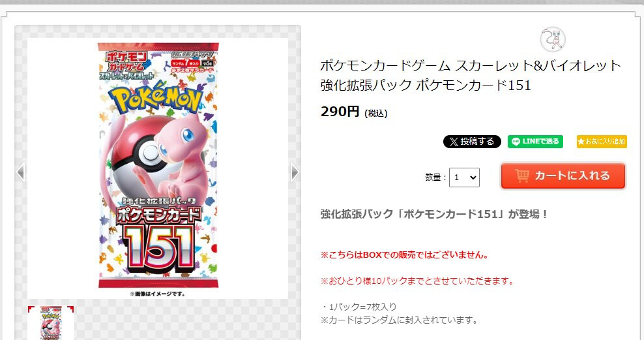Click the 10-pack limit notice text
The width and height of the screenshot is (644, 340).
pos(418,281)
